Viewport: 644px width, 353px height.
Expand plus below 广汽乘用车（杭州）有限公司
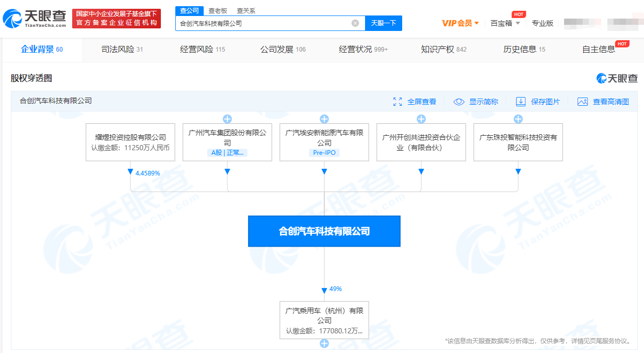[324, 343]
